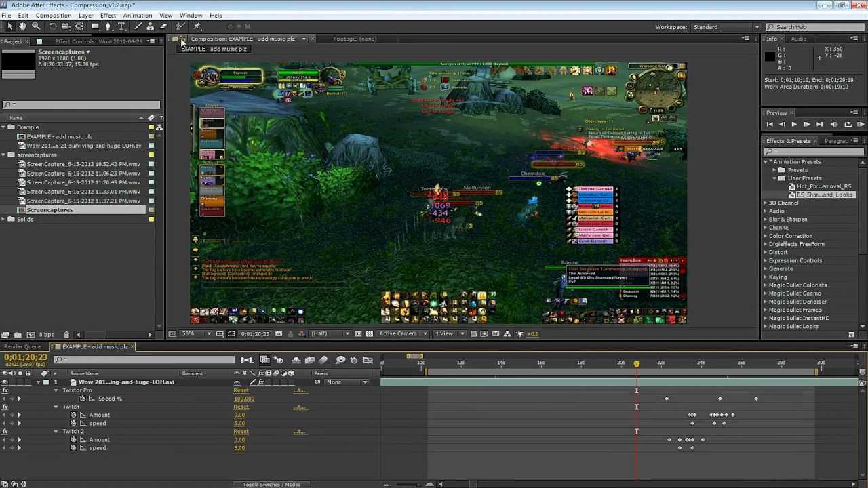Expand the Solids folder

tap(3, 219)
